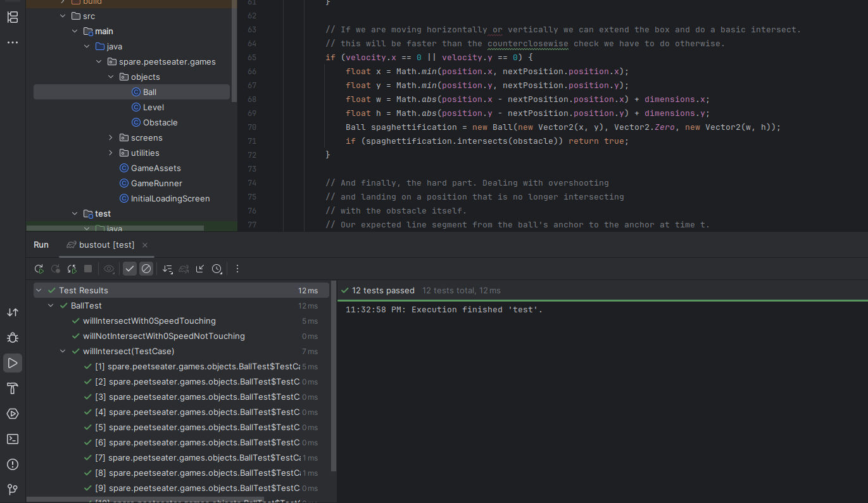Collapse the BallTest node
This screenshot has height=503, width=868.
pos(51,306)
